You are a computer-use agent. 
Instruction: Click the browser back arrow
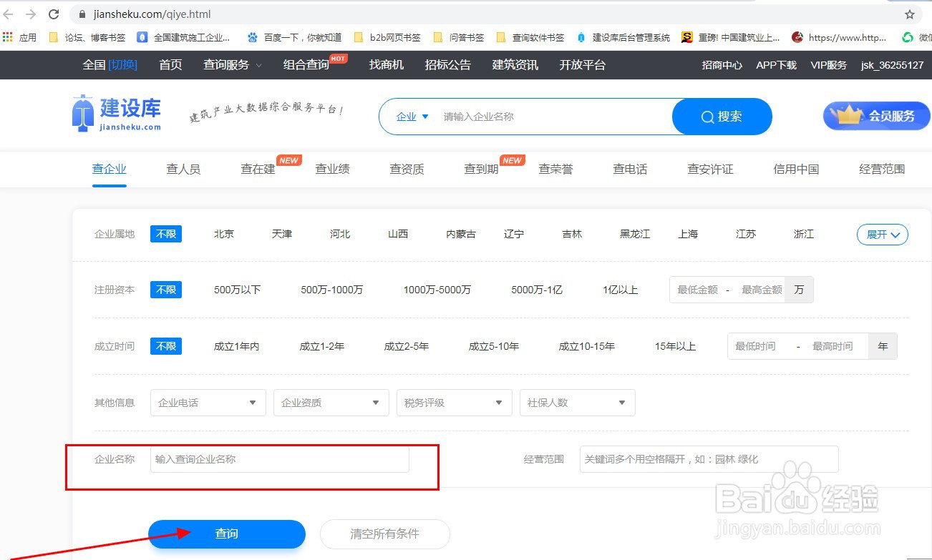(x=9, y=14)
